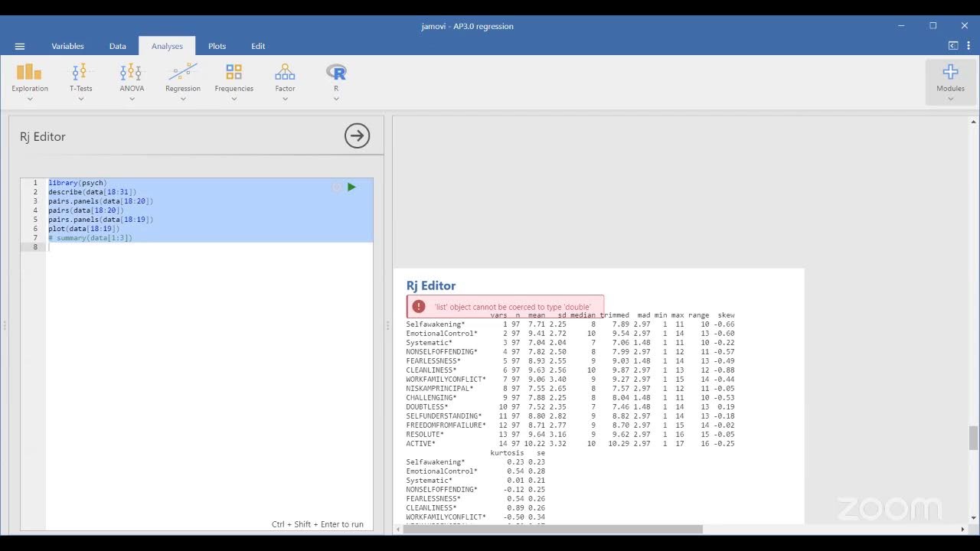Click the results horizontal scrollbar thumb

(553, 529)
